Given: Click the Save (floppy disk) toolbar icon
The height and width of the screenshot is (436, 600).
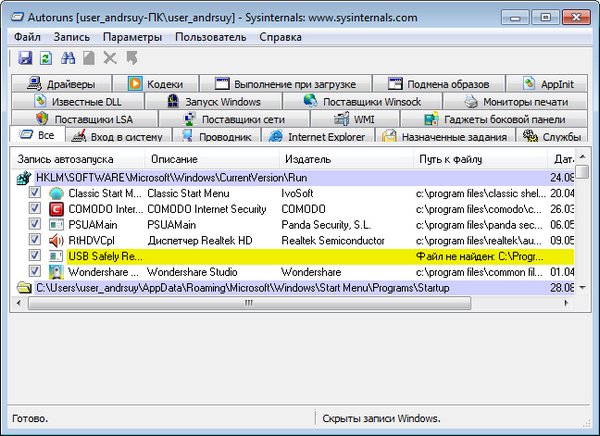Looking at the screenshot, I should click(x=26, y=58).
